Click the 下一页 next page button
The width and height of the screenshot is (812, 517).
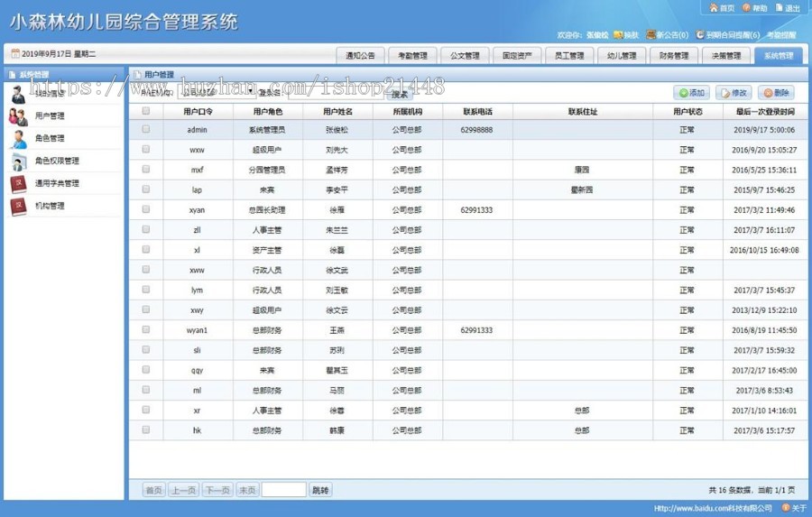[x=217, y=490]
